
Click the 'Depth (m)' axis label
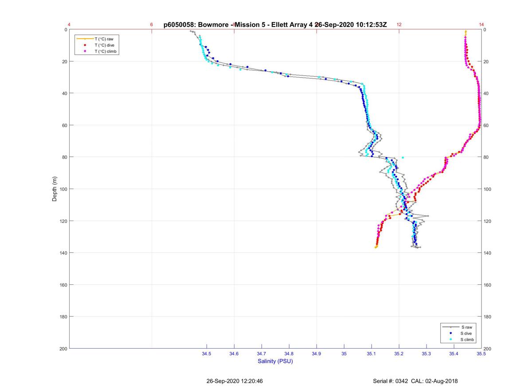(x=55, y=189)
